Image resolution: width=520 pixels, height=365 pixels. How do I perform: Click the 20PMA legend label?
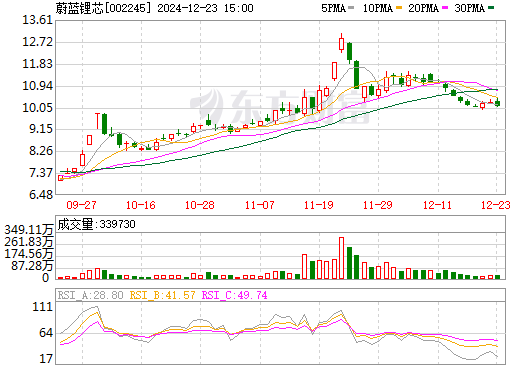pyautogui.click(x=423, y=8)
